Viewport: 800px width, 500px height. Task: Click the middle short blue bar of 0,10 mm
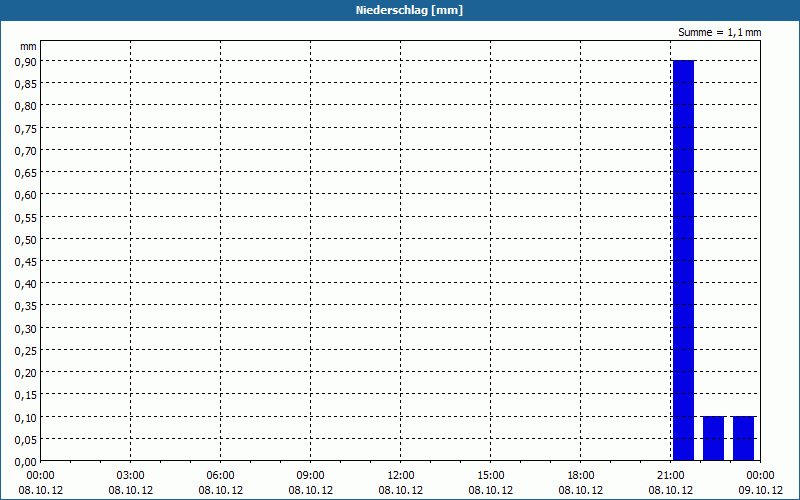tap(713, 438)
